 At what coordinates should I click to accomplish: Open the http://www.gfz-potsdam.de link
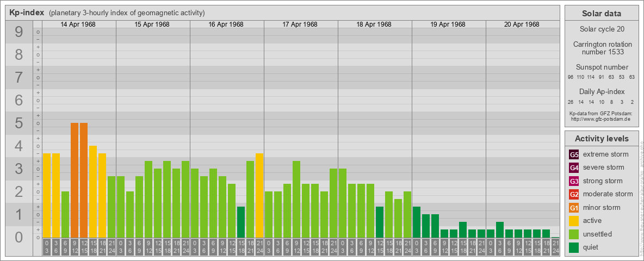(600, 119)
